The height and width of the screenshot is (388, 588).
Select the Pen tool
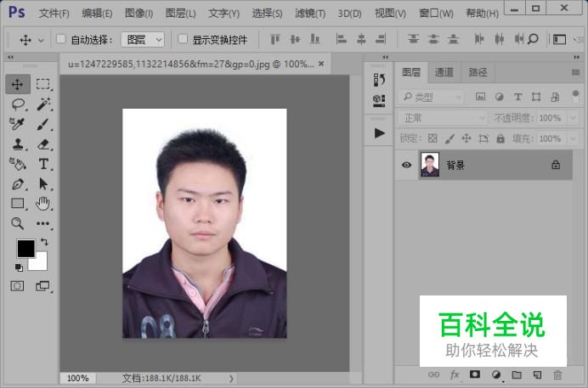pos(18,184)
